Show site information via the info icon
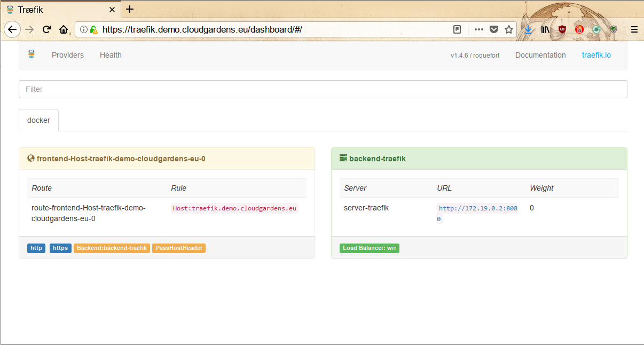The image size is (644, 345). pyautogui.click(x=84, y=30)
